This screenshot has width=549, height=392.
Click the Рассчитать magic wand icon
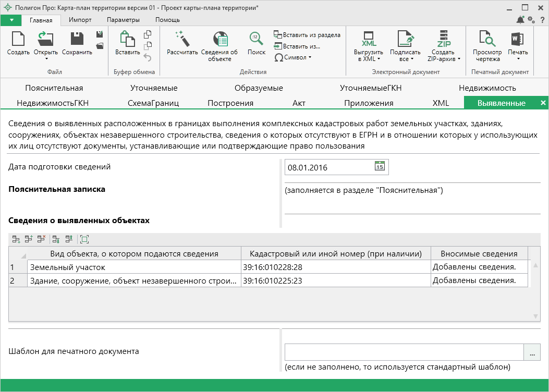click(182, 39)
